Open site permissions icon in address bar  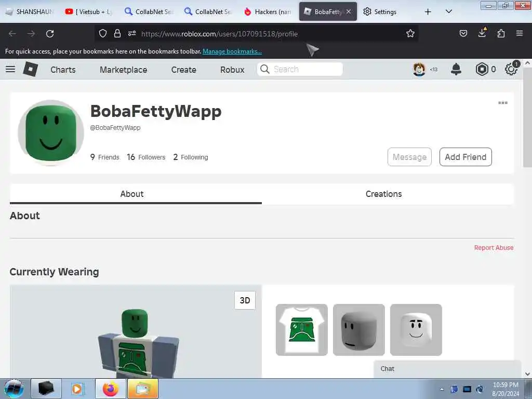click(x=132, y=34)
